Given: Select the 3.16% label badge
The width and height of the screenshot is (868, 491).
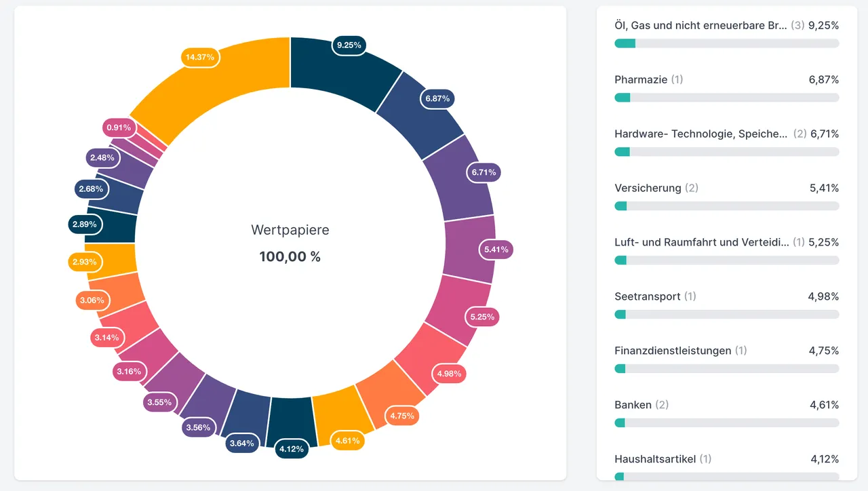Looking at the screenshot, I should pos(129,372).
